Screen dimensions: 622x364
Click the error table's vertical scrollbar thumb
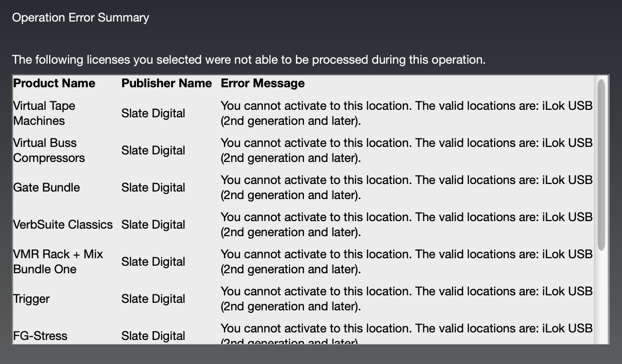pyautogui.click(x=601, y=164)
